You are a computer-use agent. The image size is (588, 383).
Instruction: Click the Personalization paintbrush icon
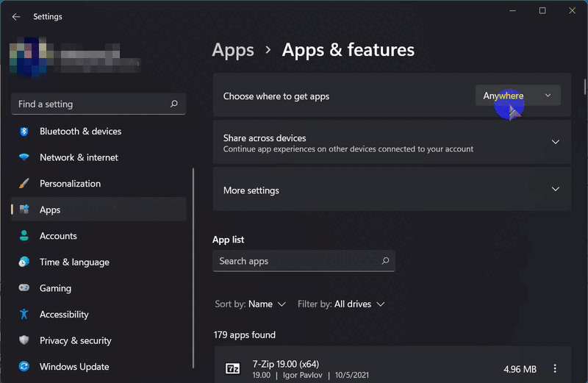[24, 184]
